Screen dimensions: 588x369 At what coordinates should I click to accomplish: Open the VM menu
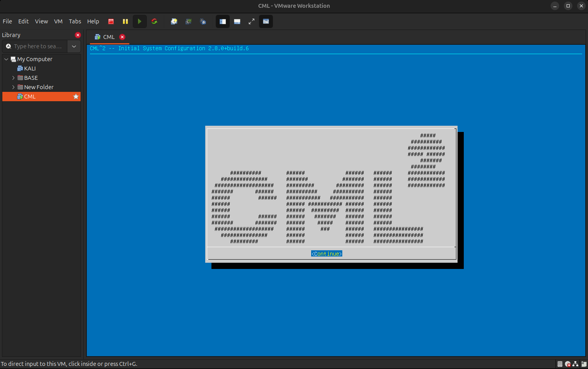coord(58,21)
